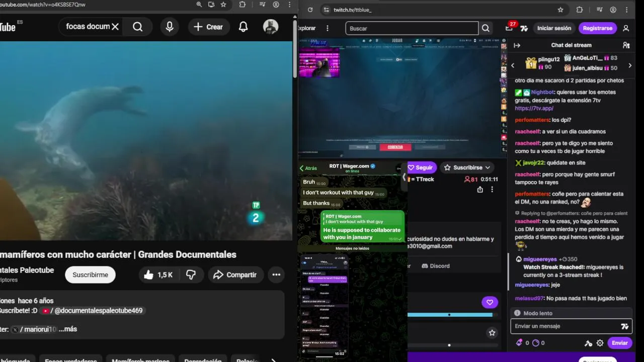Open the 7TV icon in Twitch top bar
Viewport: 644px width, 362px height.
[524, 29]
